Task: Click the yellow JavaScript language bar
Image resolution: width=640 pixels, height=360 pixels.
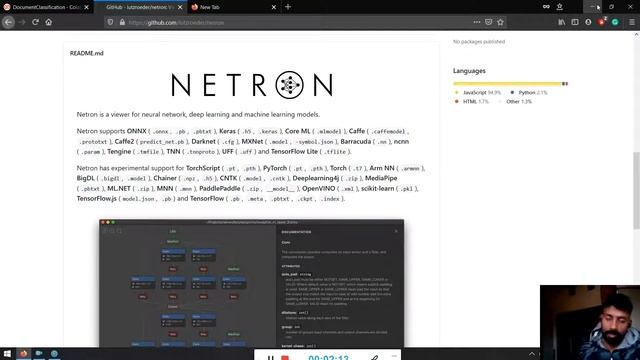Action: [507, 84]
